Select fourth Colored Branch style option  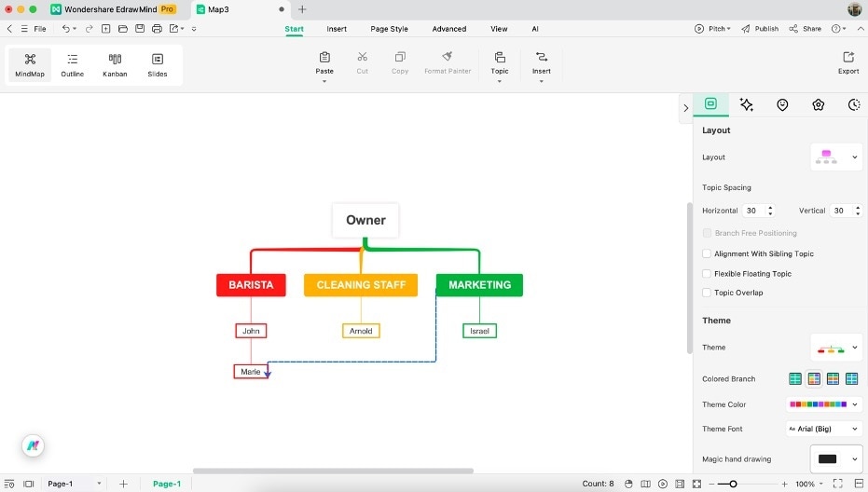(x=851, y=378)
